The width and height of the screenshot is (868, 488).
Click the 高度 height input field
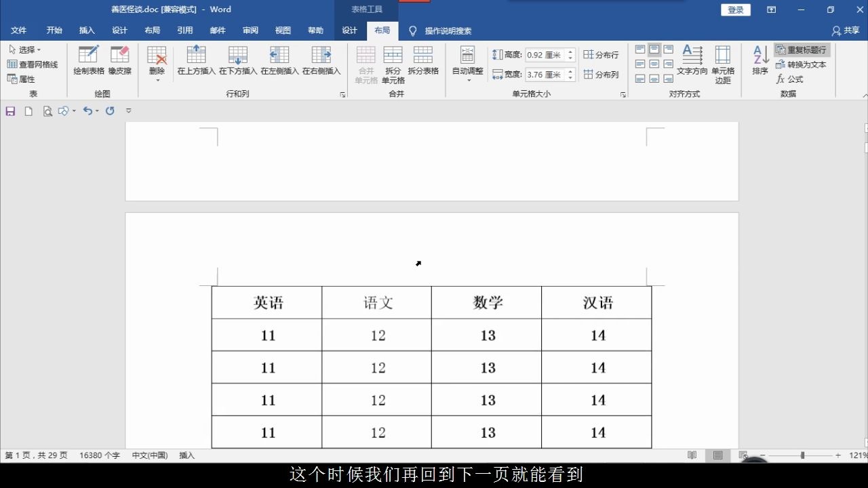pyautogui.click(x=545, y=55)
